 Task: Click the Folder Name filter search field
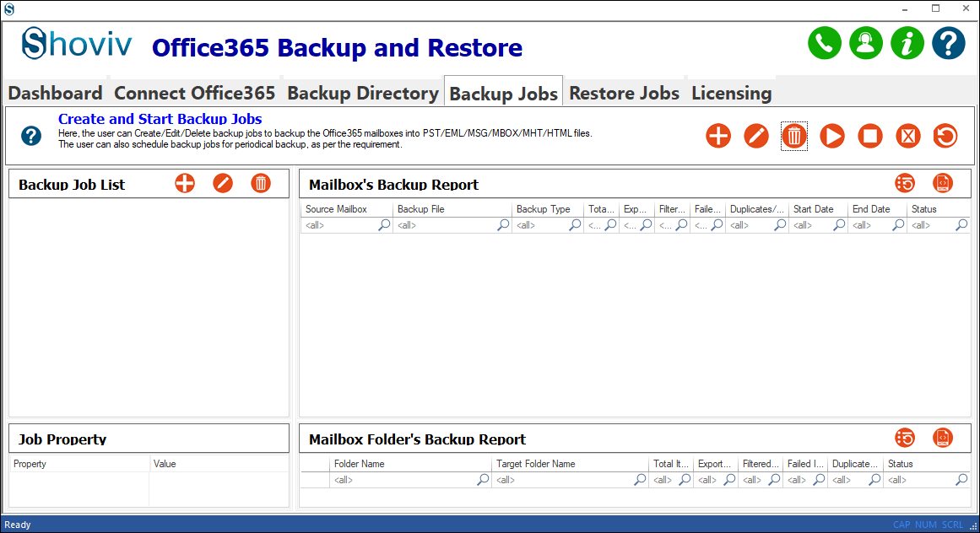click(x=403, y=480)
